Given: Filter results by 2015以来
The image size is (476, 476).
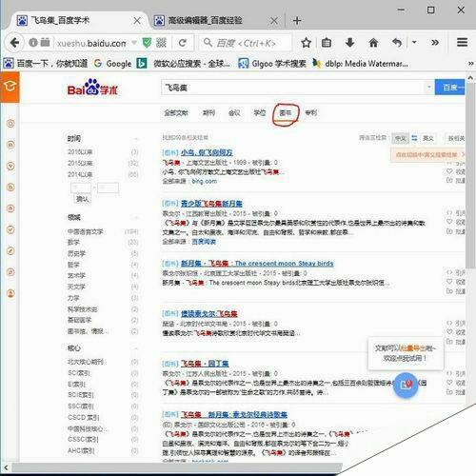Looking at the screenshot, I should (x=80, y=163).
